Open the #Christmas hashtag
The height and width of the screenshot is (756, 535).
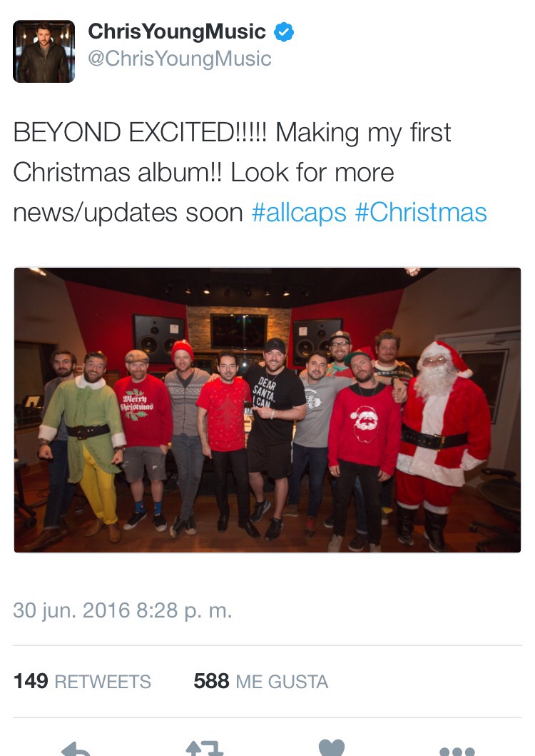tap(421, 213)
